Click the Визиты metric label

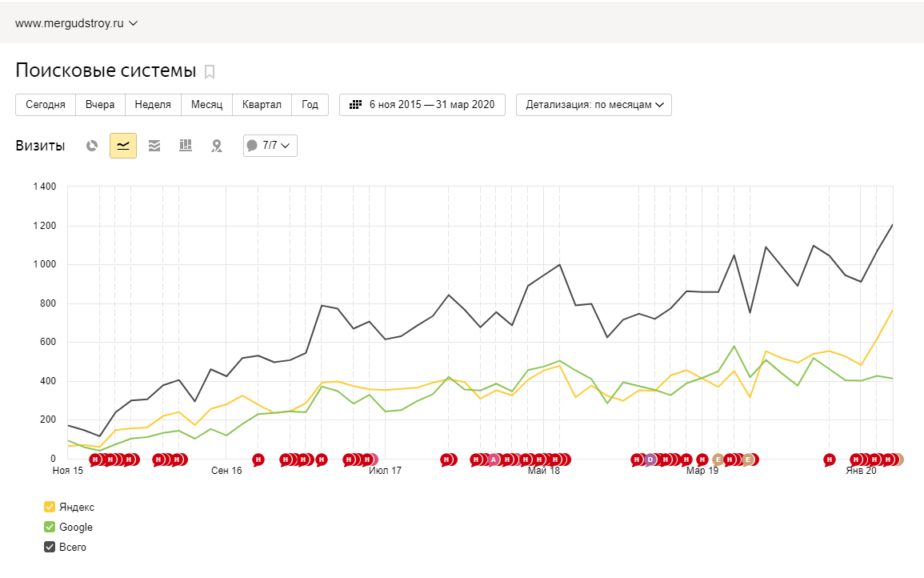(39, 146)
